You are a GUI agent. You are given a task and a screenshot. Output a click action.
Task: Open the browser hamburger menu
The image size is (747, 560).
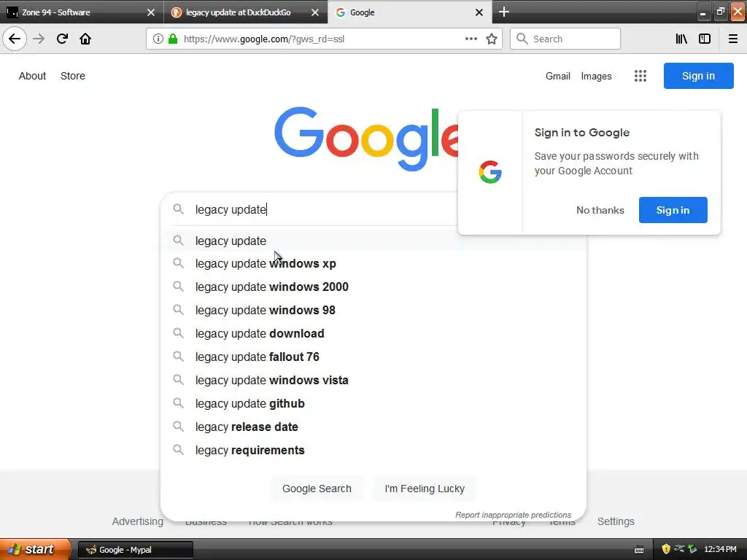732,39
